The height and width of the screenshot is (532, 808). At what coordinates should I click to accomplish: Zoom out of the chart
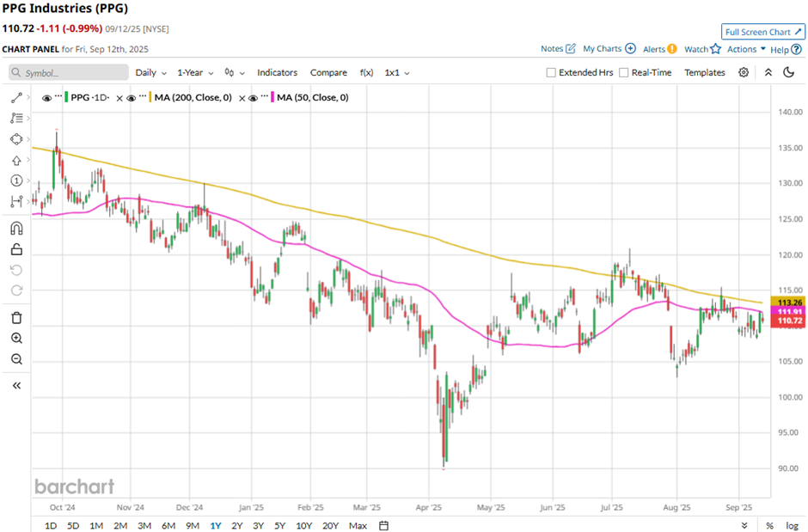(16, 359)
